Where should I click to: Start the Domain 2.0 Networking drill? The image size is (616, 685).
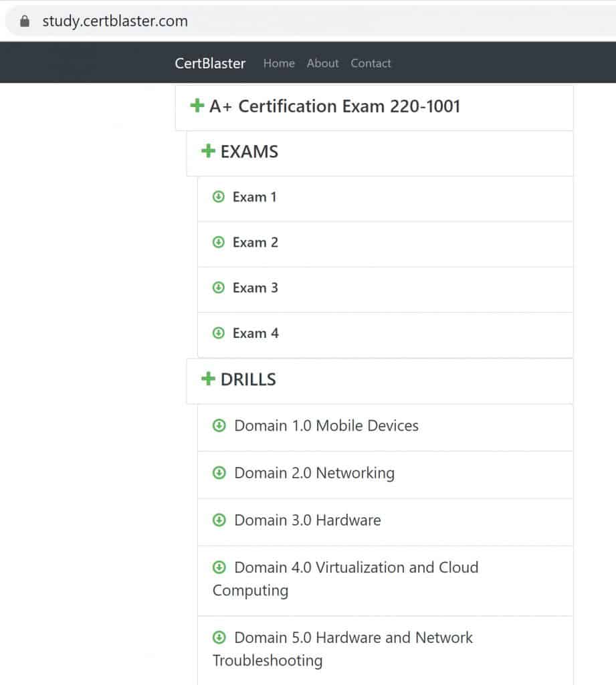tap(314, 473)
